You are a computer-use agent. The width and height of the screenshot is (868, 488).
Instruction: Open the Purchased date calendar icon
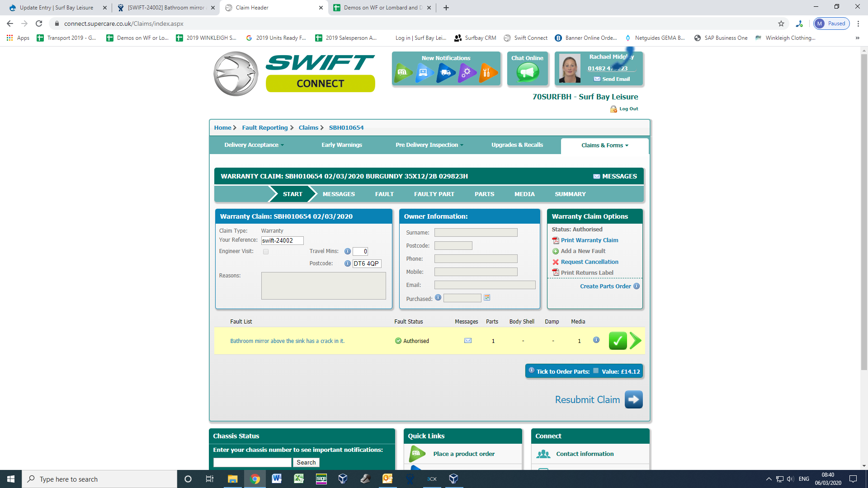(487, 298)
